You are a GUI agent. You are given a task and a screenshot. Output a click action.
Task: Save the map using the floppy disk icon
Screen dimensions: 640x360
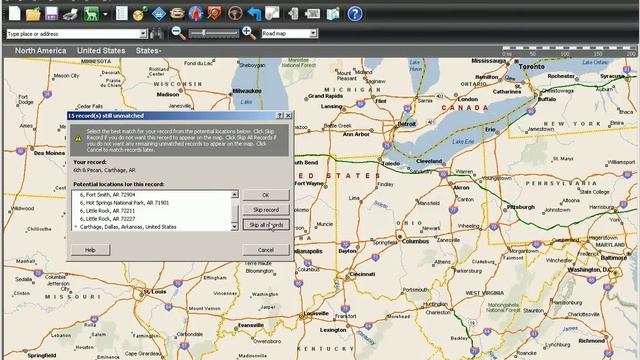[x=51, y=14]
